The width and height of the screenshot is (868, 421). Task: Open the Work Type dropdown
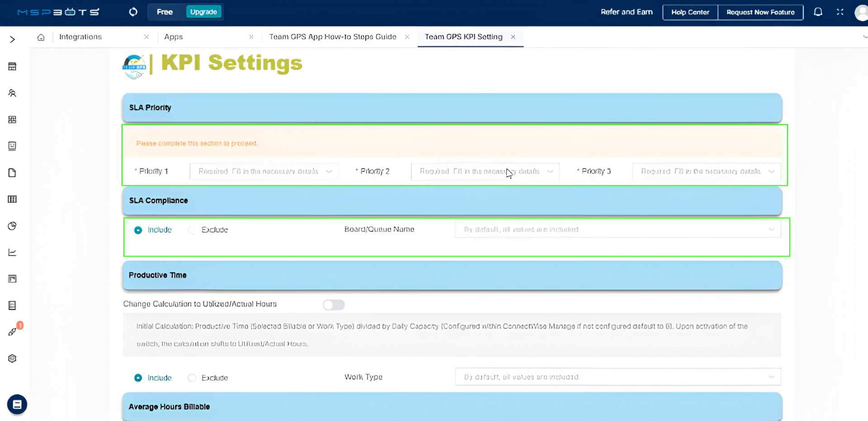(618, 377)
